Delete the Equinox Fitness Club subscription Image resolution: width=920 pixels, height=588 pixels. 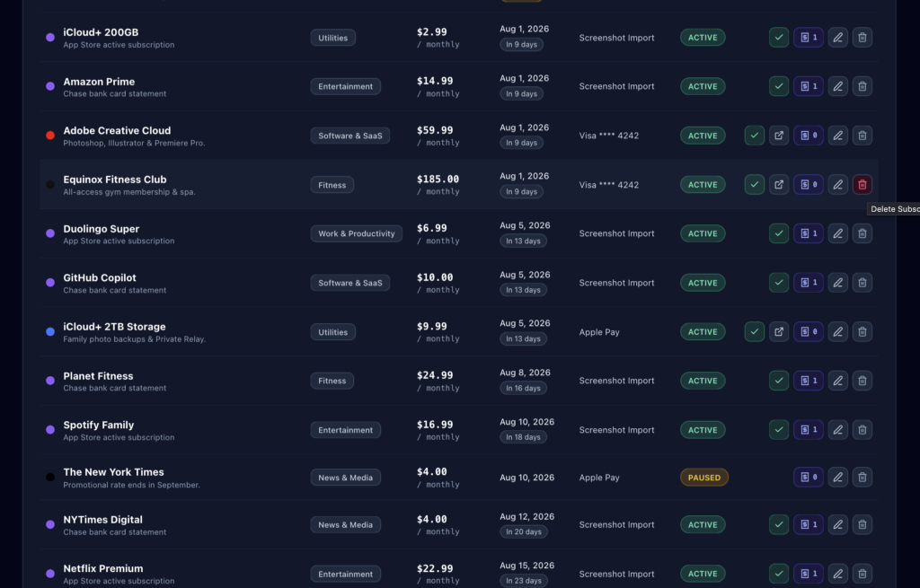tap(862, 185)
